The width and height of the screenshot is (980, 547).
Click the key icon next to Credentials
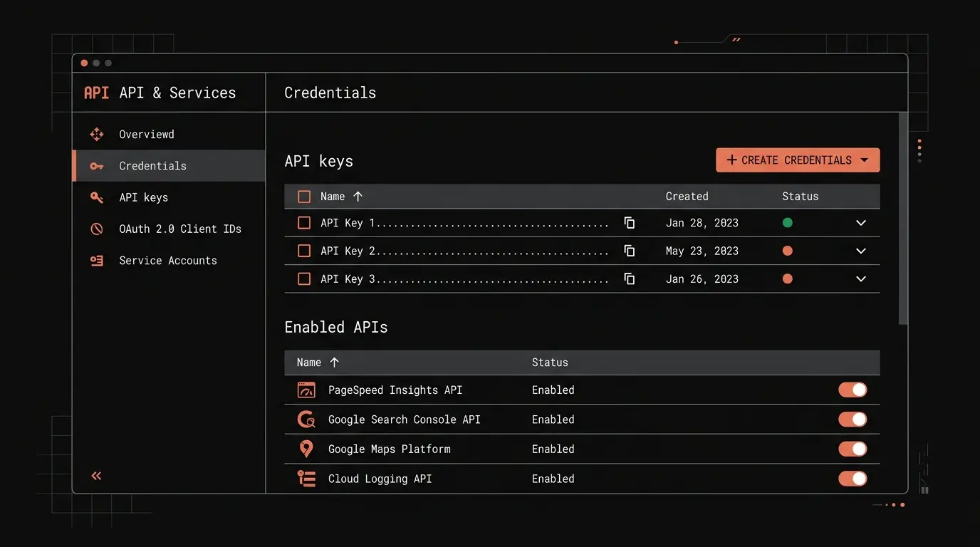(x=96, y=165)
